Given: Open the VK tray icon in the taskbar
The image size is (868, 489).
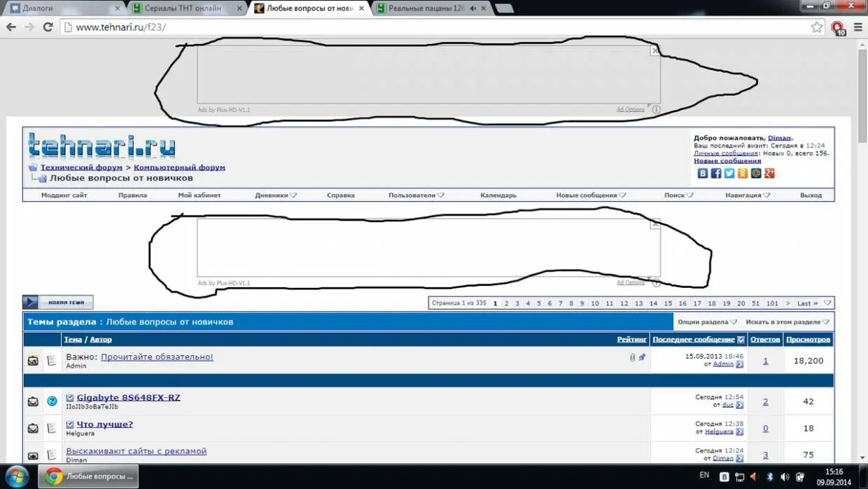Looking at the screenshot, I should (x=724, y=477).
